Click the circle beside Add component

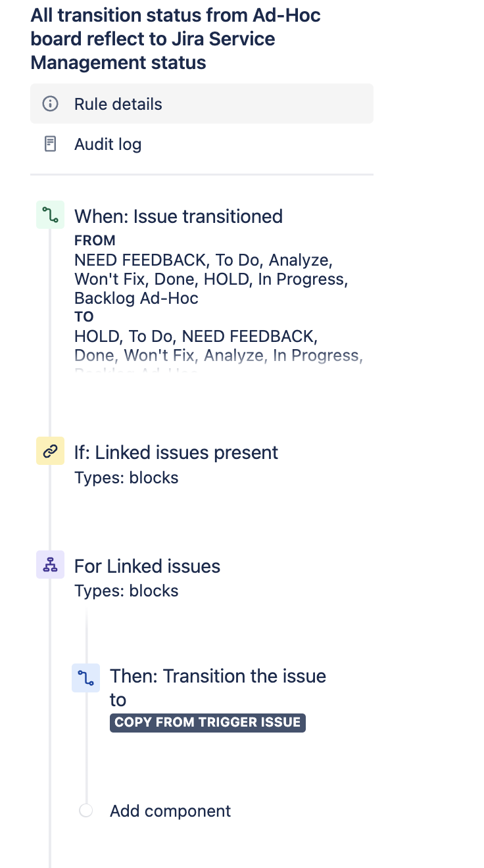[85, 811]
